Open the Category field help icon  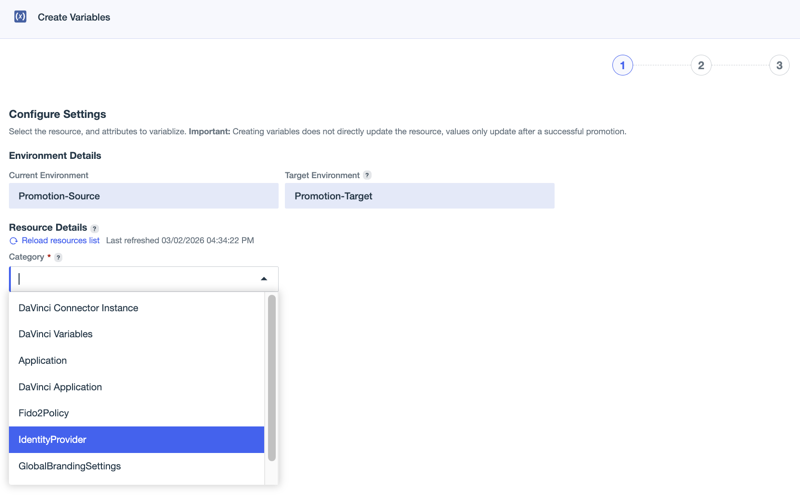(x=58, y=258)
